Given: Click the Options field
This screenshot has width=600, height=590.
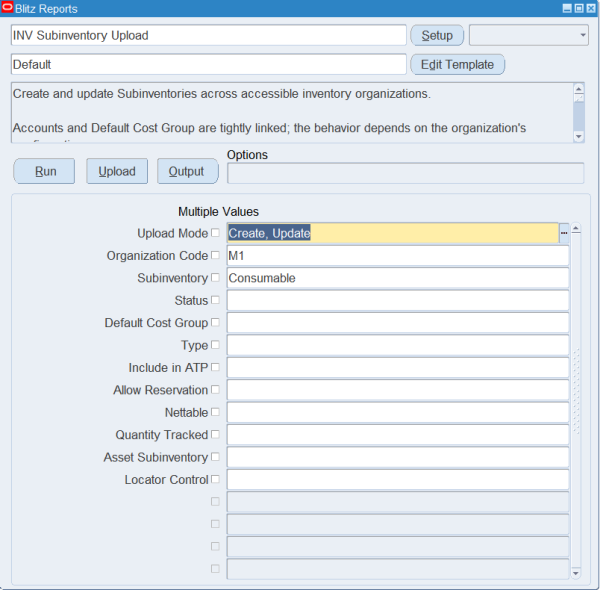Looking at the screenshot, I should coord(406,173).
